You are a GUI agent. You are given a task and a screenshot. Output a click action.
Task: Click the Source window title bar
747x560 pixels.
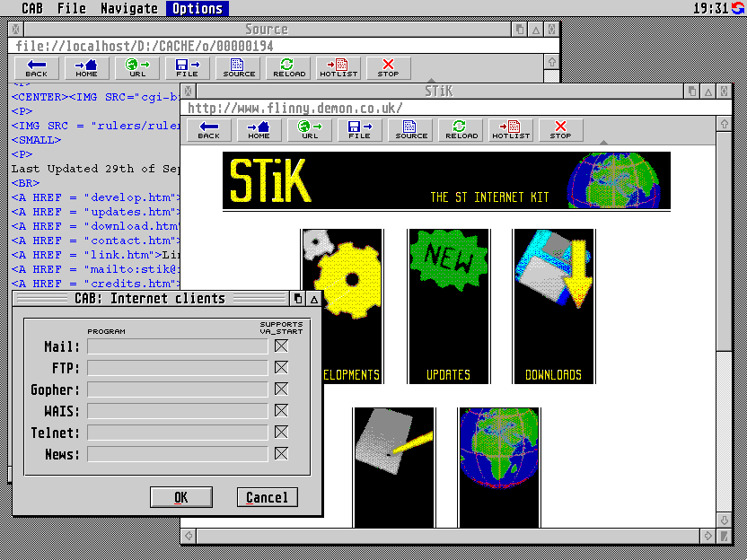268,29
